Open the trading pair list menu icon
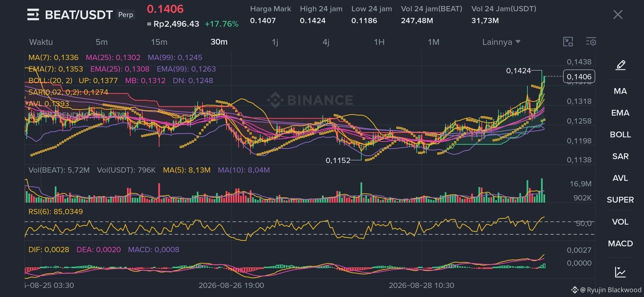 [x=33, y=15]
